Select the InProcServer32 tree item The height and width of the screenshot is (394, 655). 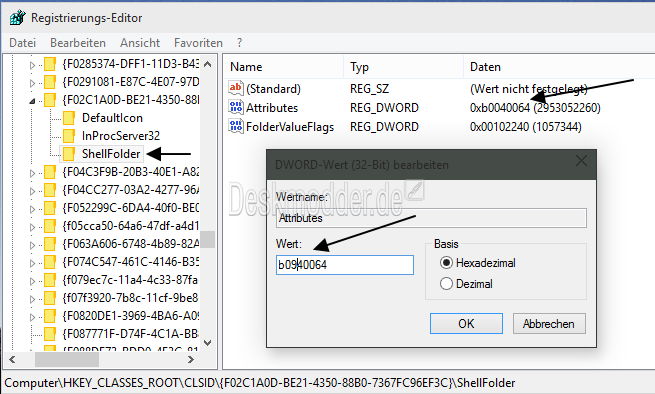pos(121,136)
